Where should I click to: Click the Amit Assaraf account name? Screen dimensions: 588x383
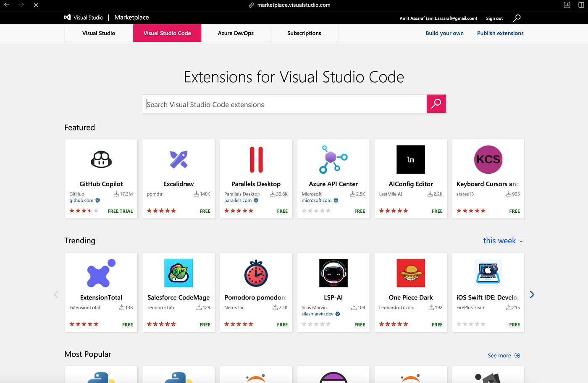point(438,18)
